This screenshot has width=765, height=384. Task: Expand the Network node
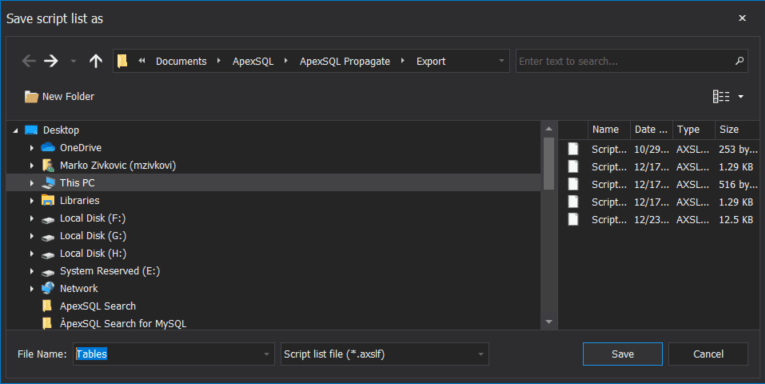(32, 288)
